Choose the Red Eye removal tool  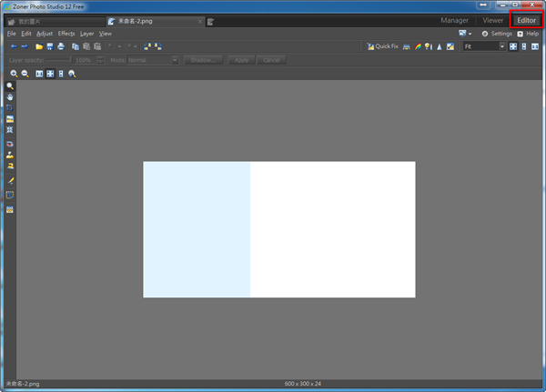(x=10, y=144)
